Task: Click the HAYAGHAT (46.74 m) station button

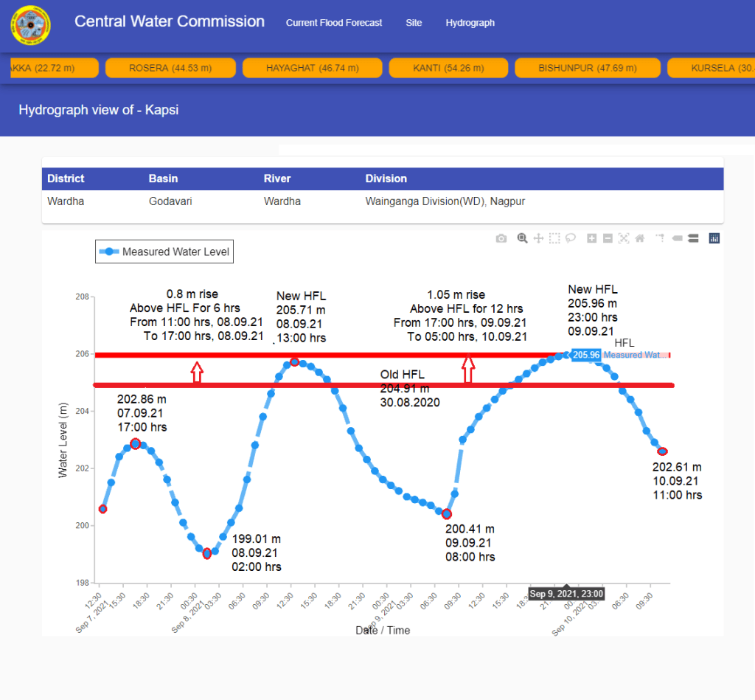Action: click(x=313, y=68)
